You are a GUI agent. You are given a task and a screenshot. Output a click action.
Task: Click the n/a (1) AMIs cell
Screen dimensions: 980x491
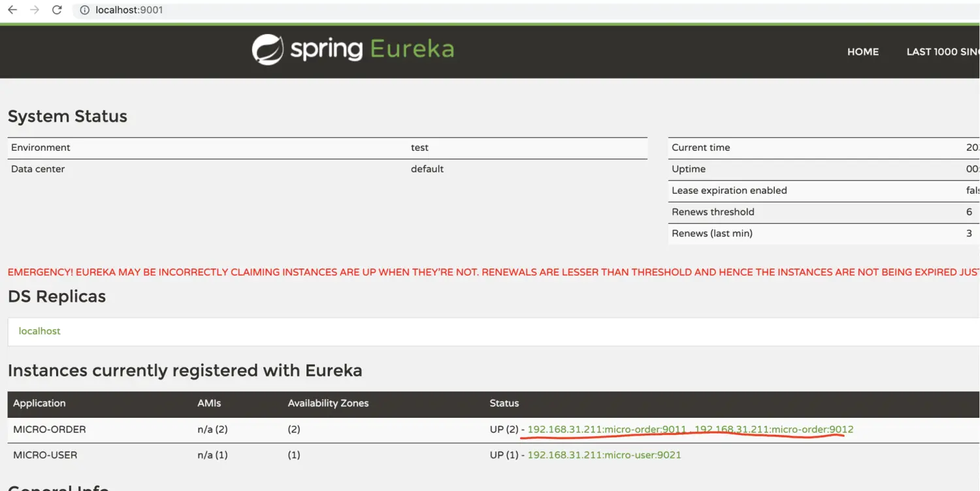coord(212,455)
